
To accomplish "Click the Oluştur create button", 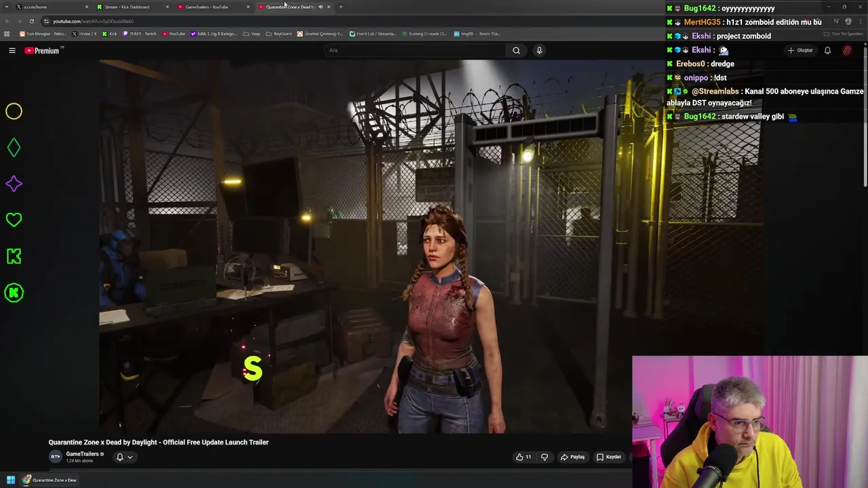I will [800, 50].
